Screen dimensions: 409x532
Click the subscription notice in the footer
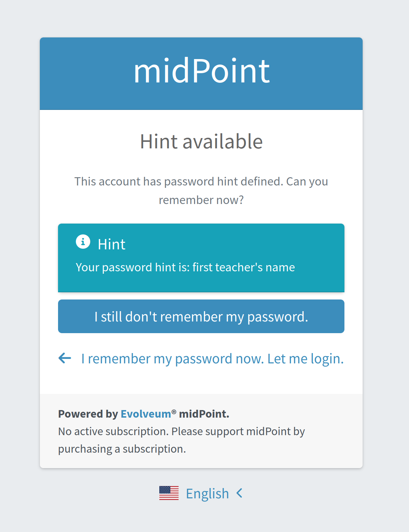(x=181, y=440)
